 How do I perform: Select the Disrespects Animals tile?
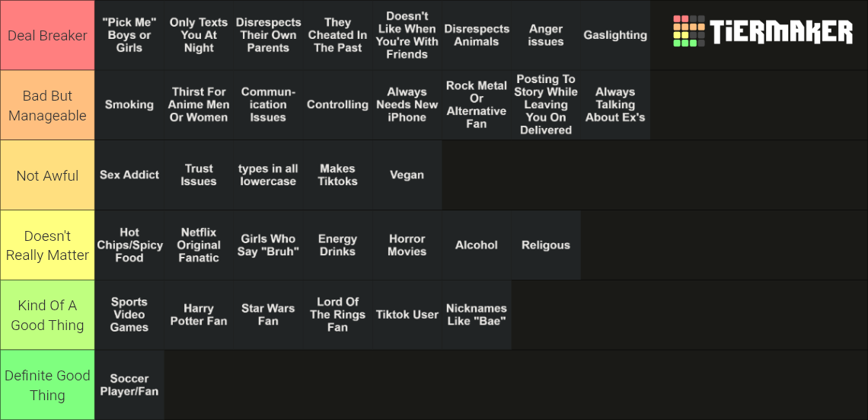click(476, 35)
